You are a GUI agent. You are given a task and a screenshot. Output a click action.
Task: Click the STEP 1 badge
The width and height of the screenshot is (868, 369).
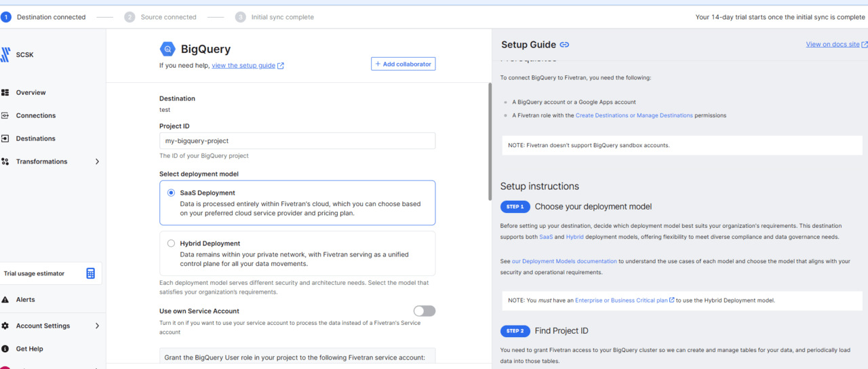click(x=515, y=206)
